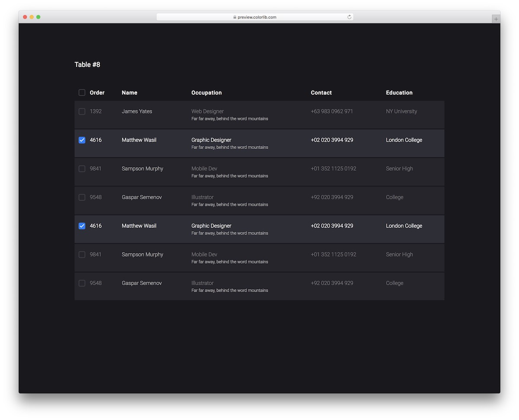Screen dimensions: 519x420
Task: Check the checkbox for order 9548
Action: pos(82,197)
